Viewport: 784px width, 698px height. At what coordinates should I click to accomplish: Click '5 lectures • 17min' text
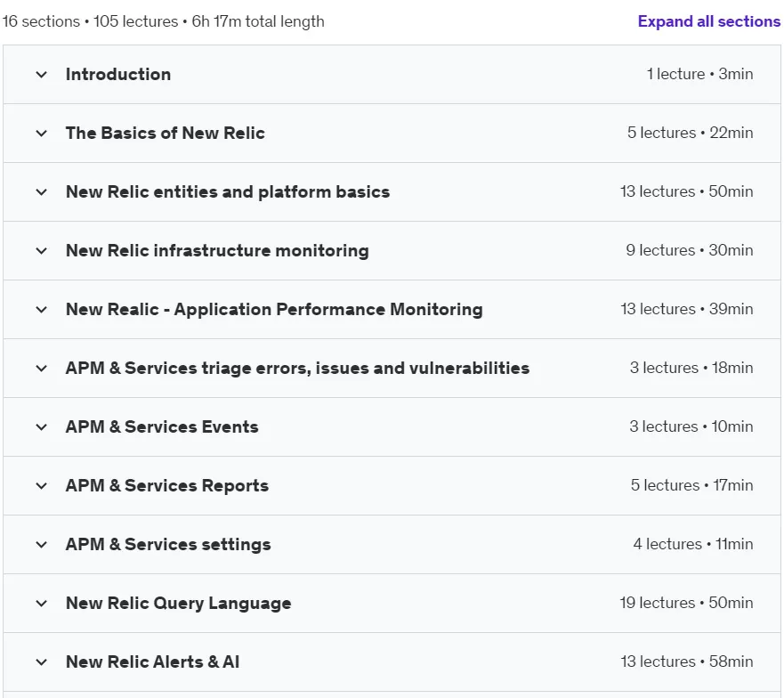coord(691,485)
